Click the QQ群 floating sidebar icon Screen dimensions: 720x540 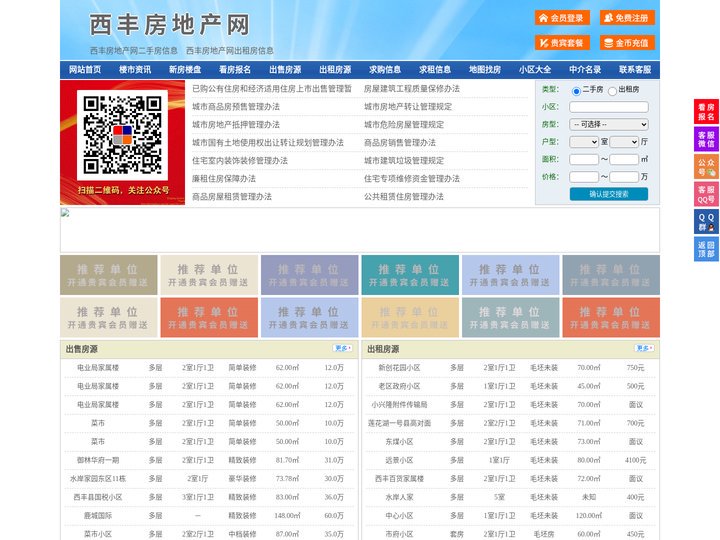point(706,222)
